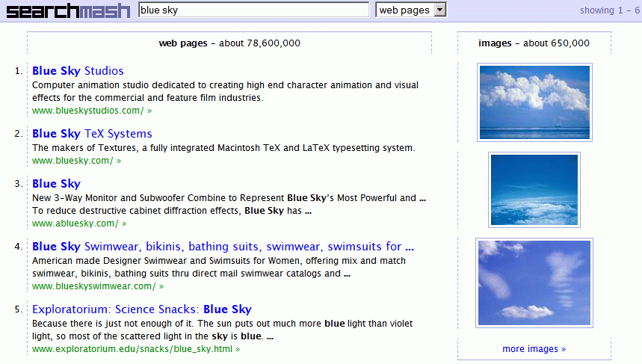Click the New 3-Way Monitor snippet text
The width and height of the screenshot is (642, 364).
(229, 204)
